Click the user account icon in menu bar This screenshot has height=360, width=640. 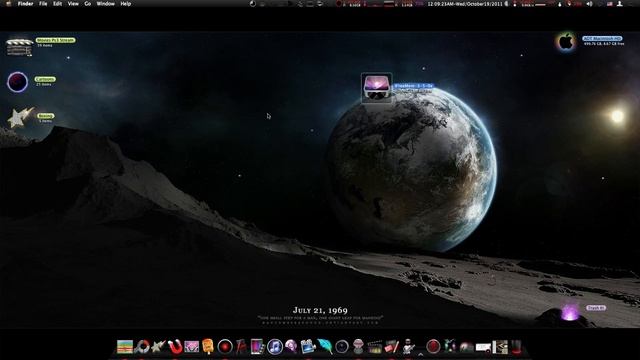click(620, 4)
